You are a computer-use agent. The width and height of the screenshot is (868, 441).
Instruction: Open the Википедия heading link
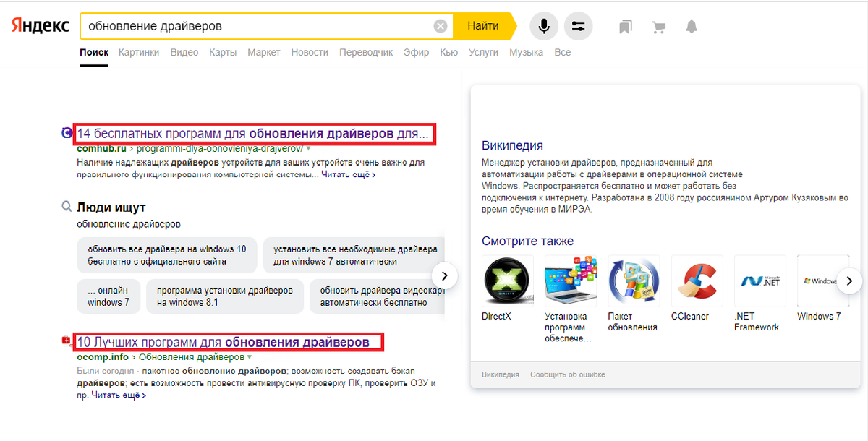512,145
